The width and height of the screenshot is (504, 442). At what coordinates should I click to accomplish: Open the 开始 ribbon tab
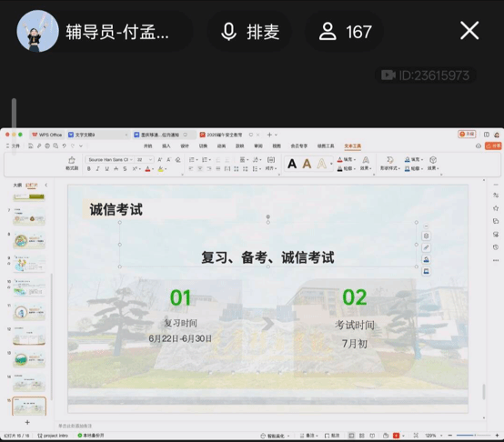point(148,146)
